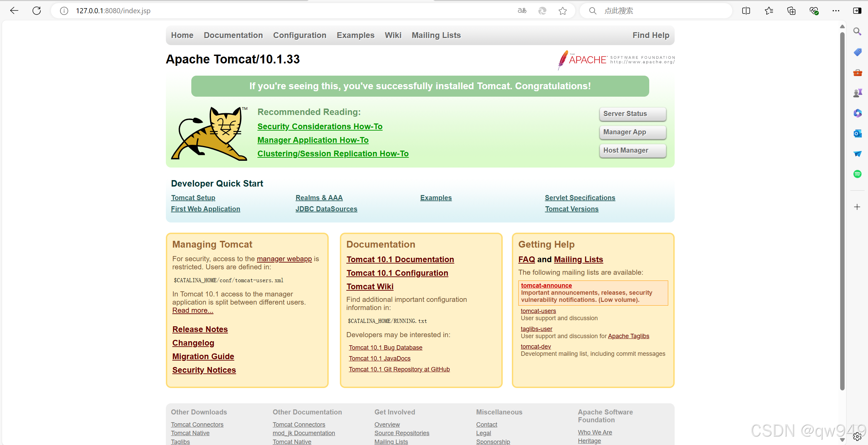868x445 pixels.
Task: Click the add to favorites star icon
Action: coord(563,11)
